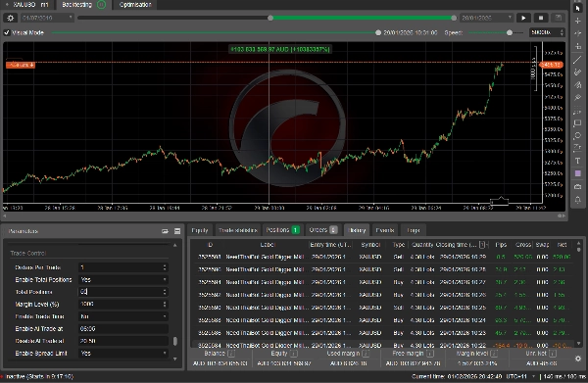Select the trend line drawing tool

(577, 59)
